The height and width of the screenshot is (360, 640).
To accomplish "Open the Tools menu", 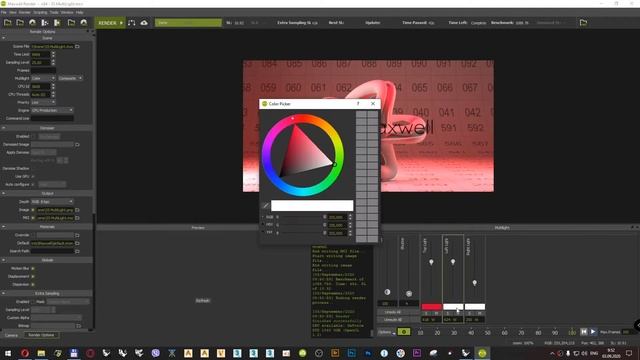I will (54, 13).
